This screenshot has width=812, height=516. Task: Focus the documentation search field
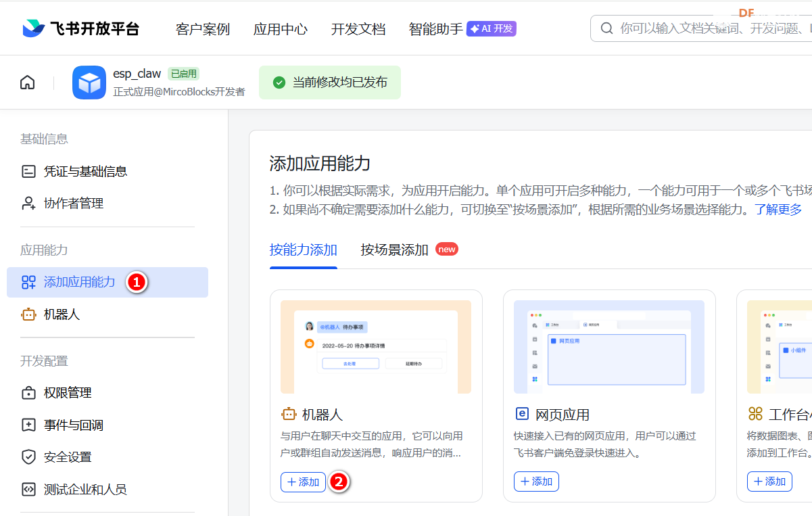(x=701, y=28)
